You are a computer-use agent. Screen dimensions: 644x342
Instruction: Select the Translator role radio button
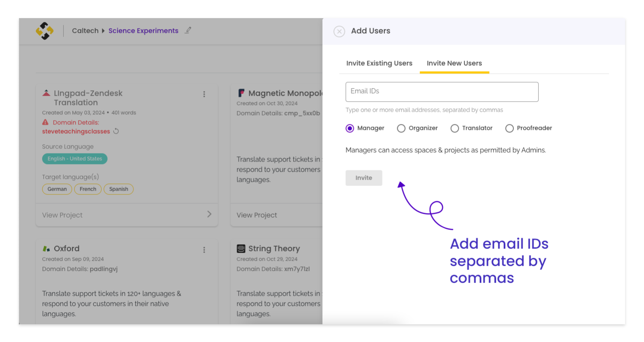(454, 128)
